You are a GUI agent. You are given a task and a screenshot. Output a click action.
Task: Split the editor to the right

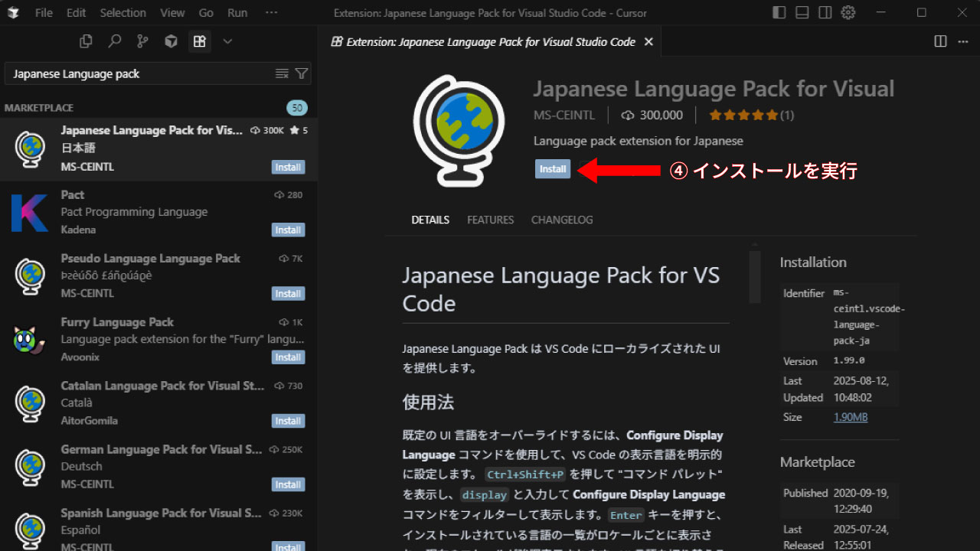940,41
